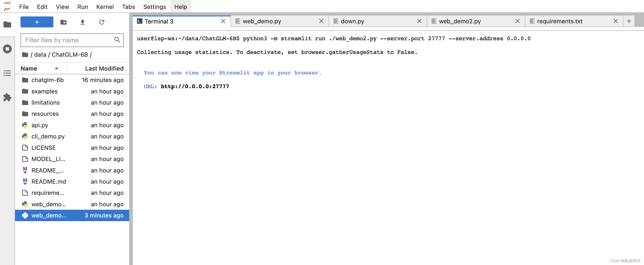Expand the examples folder
The width and height of the screenshot is (644, 265).
pyautogui.click(x=45, y=91)
